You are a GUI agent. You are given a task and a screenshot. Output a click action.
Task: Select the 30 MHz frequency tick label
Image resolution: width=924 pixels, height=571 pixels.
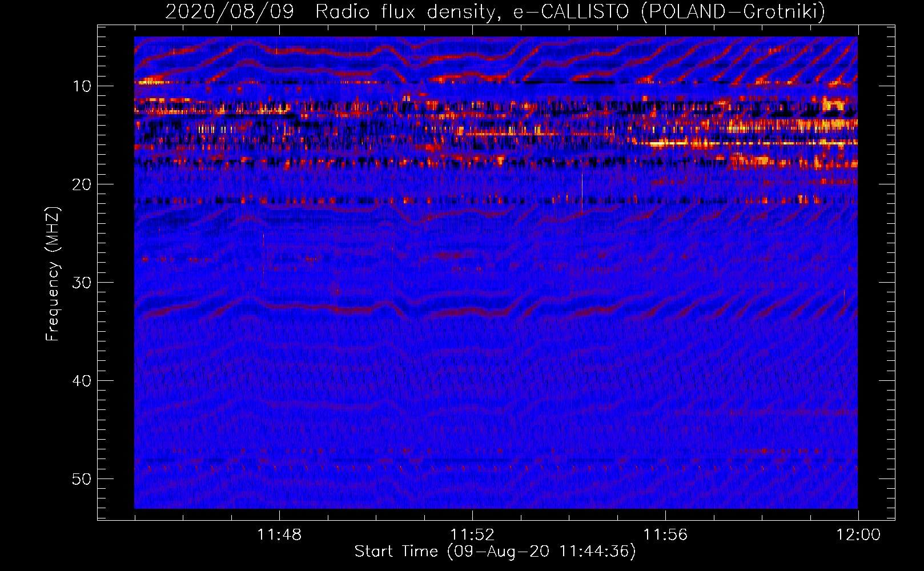pos(82,283)
